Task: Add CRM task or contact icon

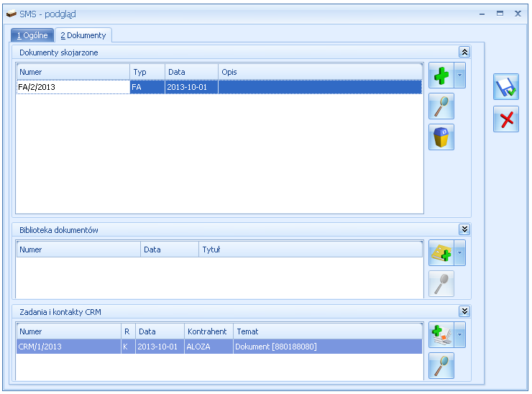Action: pos(441,335)
